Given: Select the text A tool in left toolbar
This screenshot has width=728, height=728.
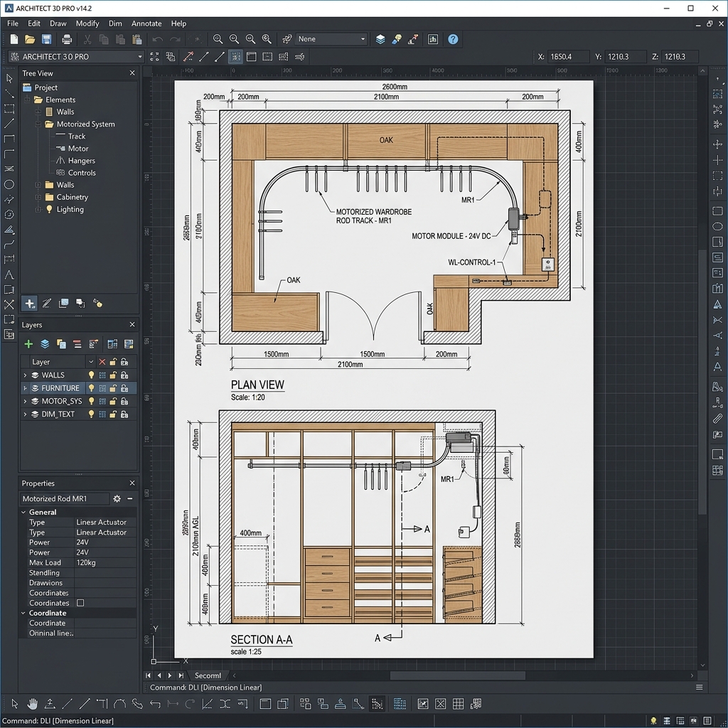Looking at the screenshot, I should [9, 274].
